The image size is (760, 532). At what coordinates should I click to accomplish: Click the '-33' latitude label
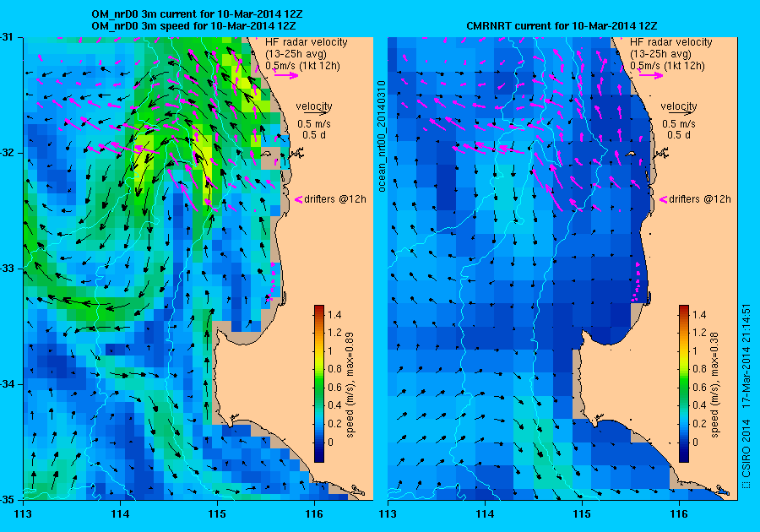8,269
